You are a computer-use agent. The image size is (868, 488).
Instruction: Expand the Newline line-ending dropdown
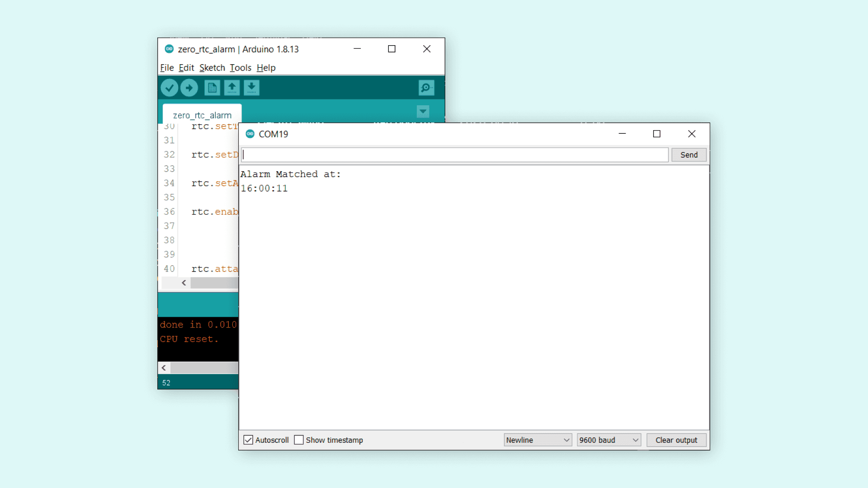coord(538,440)
